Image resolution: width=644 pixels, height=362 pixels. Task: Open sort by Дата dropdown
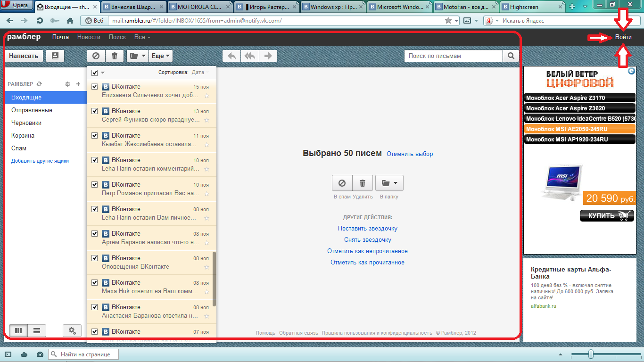click(x=201, y=73)
